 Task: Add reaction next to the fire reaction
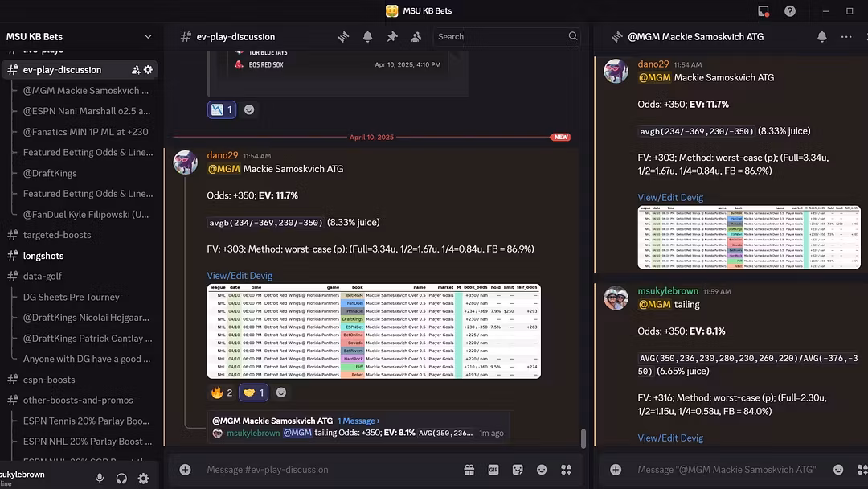(x=281, y=392)
